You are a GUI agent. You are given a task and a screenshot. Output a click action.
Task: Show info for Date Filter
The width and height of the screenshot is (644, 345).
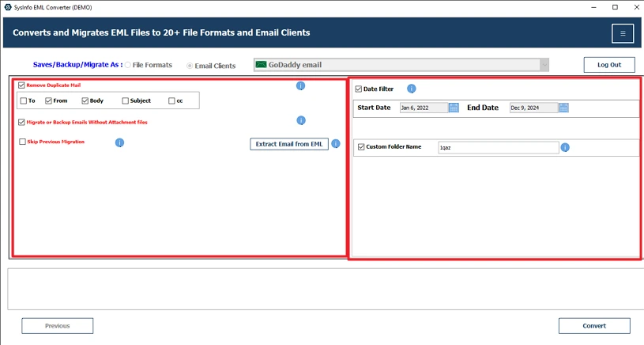pyautogui.click(x=411, y=89)
